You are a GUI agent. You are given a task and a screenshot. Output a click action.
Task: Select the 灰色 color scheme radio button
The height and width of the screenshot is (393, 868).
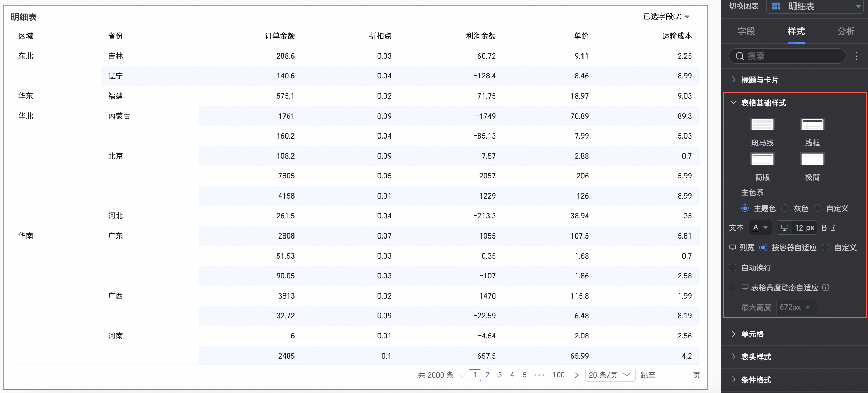tap(785, 208)
